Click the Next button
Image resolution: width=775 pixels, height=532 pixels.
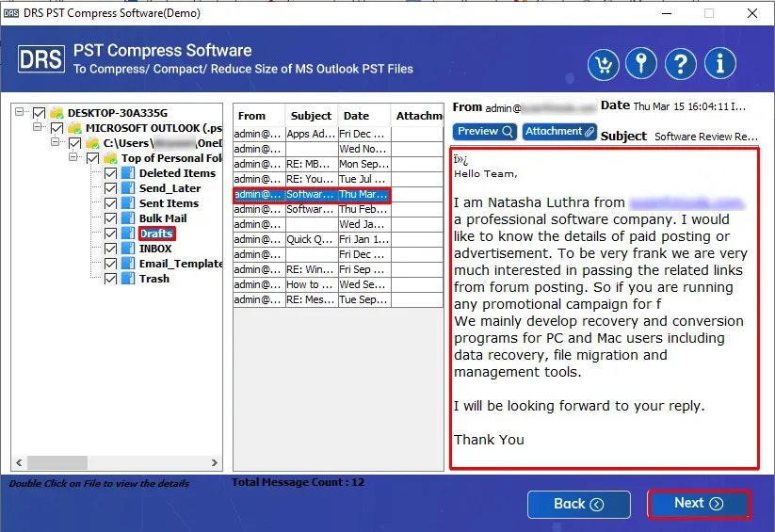point(699,504)
